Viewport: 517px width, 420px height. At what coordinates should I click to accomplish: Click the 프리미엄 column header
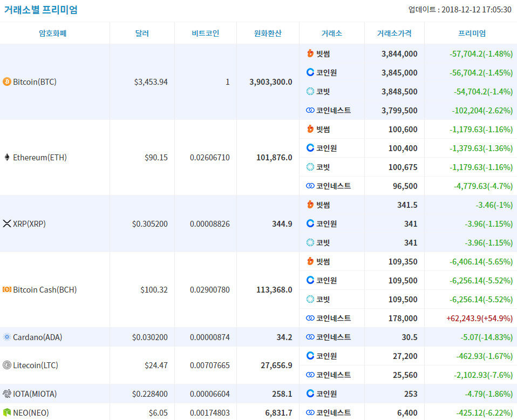coord(472,33)
